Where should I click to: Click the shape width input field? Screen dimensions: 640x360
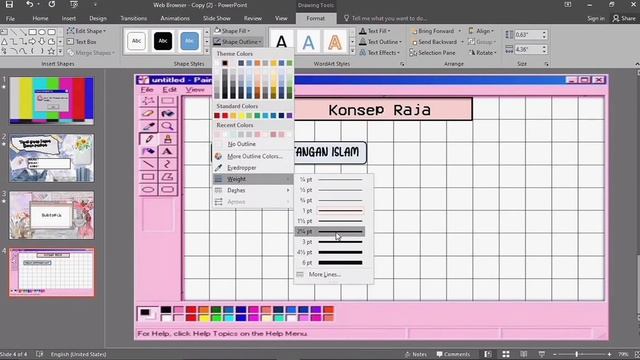[x=528, y=49]
